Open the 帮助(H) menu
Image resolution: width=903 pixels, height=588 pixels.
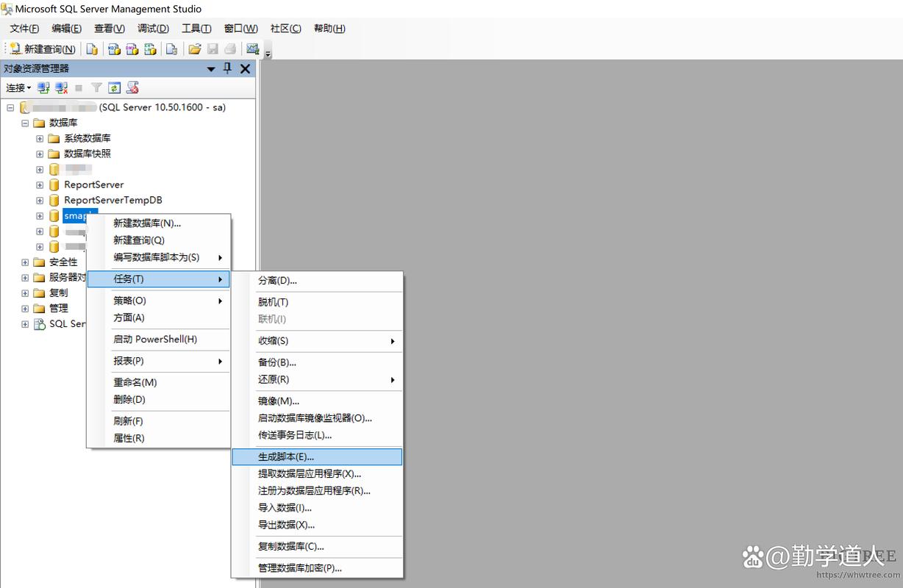[329, 29]
